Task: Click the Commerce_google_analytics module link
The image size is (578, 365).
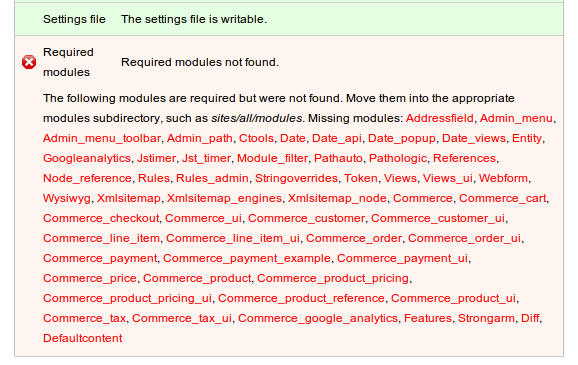Action: click(318, 318)
